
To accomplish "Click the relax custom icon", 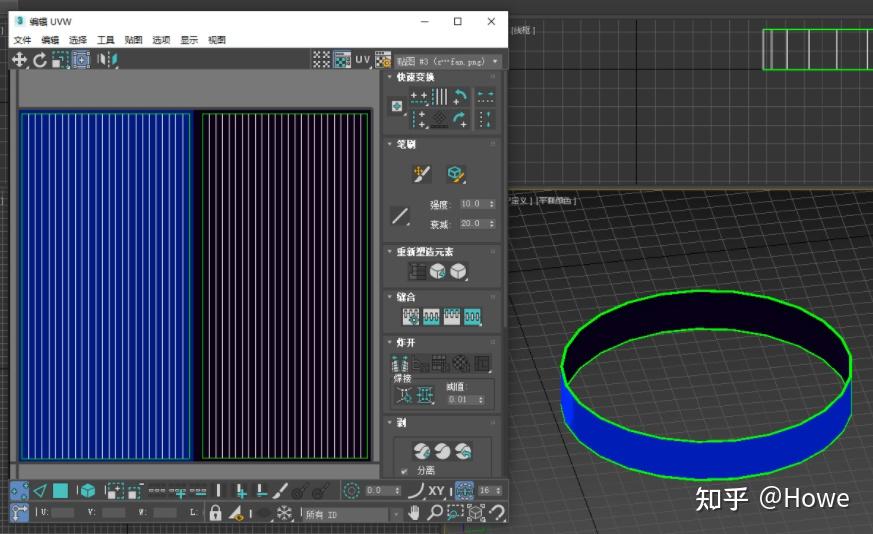I will [458, 271].
